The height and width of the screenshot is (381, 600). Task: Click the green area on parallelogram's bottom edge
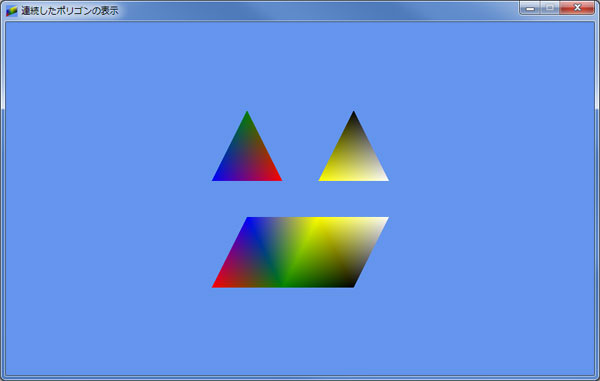click(283, 284)
